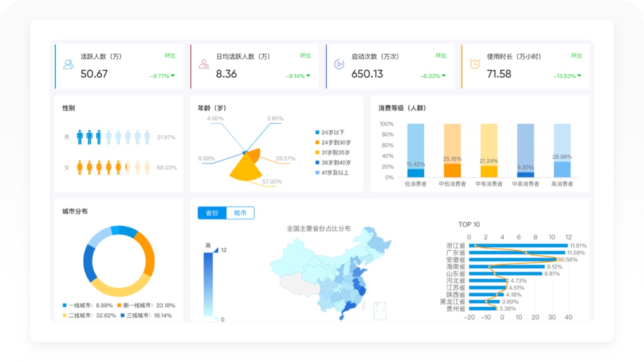Image resolution: width=644 pixels, height=362 pixels.
Task: Click the first orange female figure icon
Action: (80, 167)
